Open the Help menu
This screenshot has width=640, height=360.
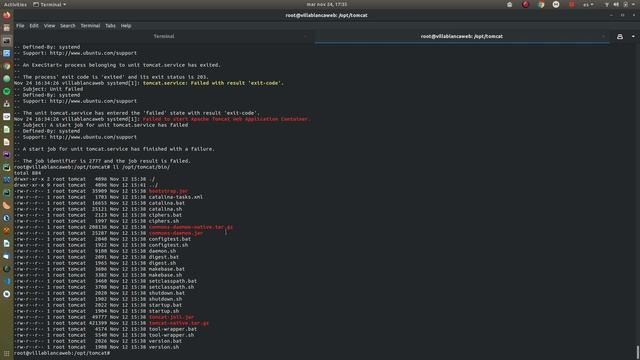[126, 26]
